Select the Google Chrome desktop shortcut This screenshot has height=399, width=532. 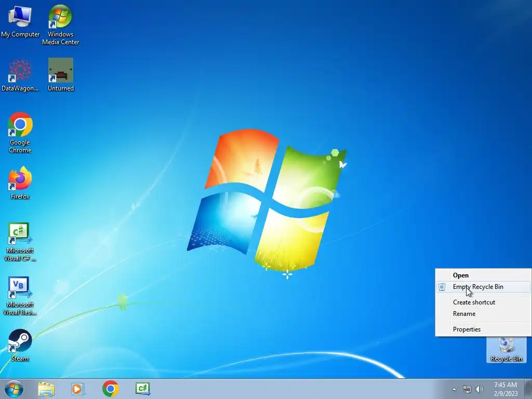pyautogui.click(x=20, y=132)
